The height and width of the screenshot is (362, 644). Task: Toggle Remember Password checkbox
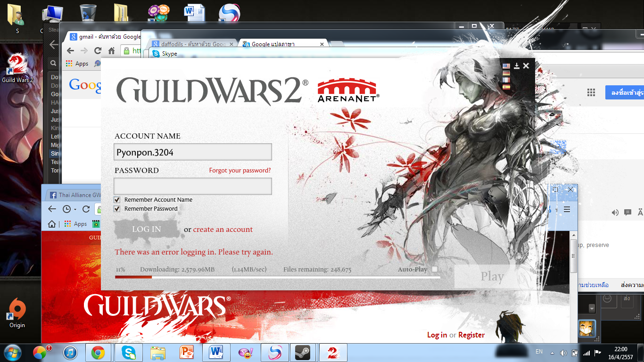[x=117, y=209]
